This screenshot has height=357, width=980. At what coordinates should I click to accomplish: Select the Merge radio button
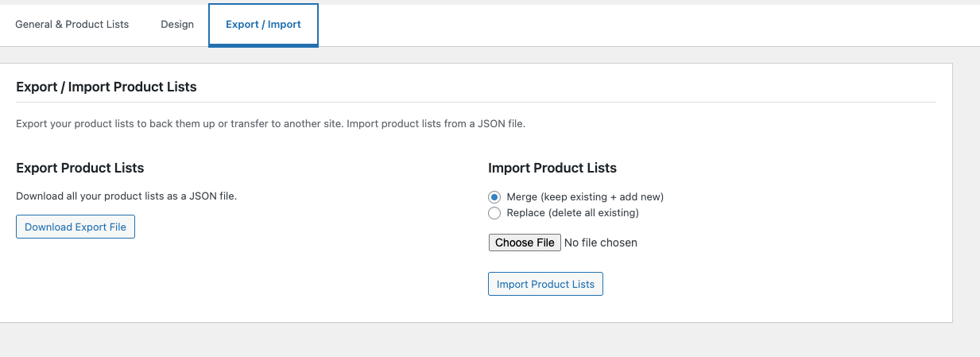pos(494,196)
